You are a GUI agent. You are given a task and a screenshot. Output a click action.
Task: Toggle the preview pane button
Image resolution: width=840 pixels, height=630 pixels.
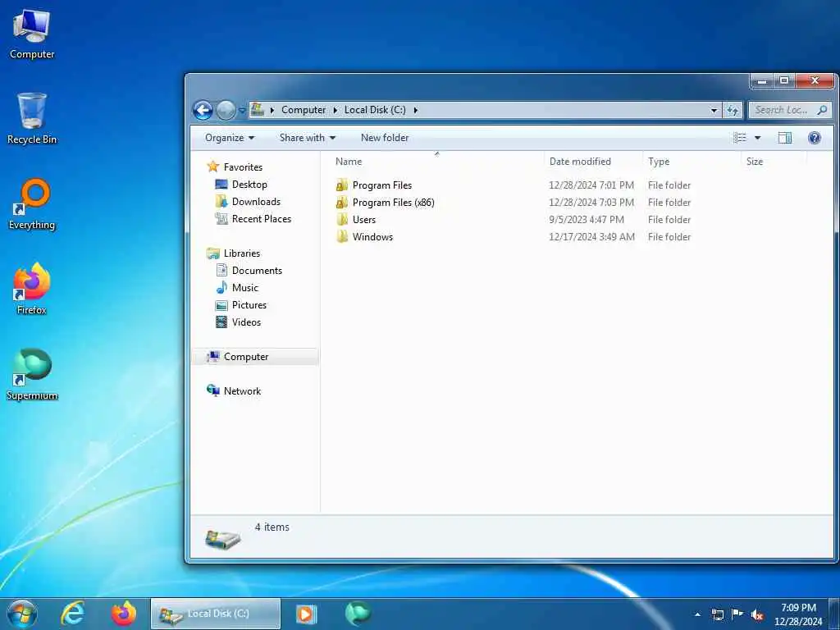coord(785,138)
